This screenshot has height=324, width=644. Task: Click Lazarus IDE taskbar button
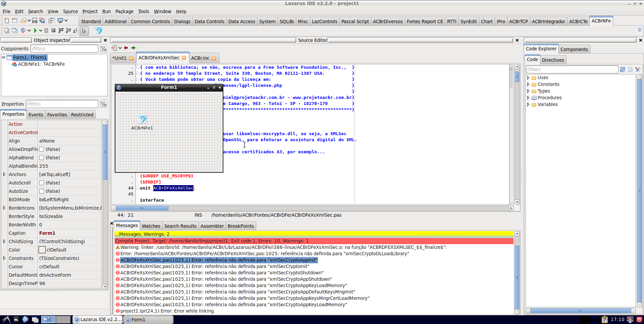point(98,320)
